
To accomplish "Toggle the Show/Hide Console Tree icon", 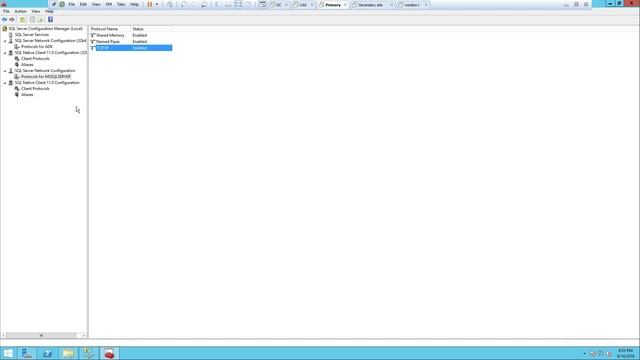I will (x=32, y=20).
